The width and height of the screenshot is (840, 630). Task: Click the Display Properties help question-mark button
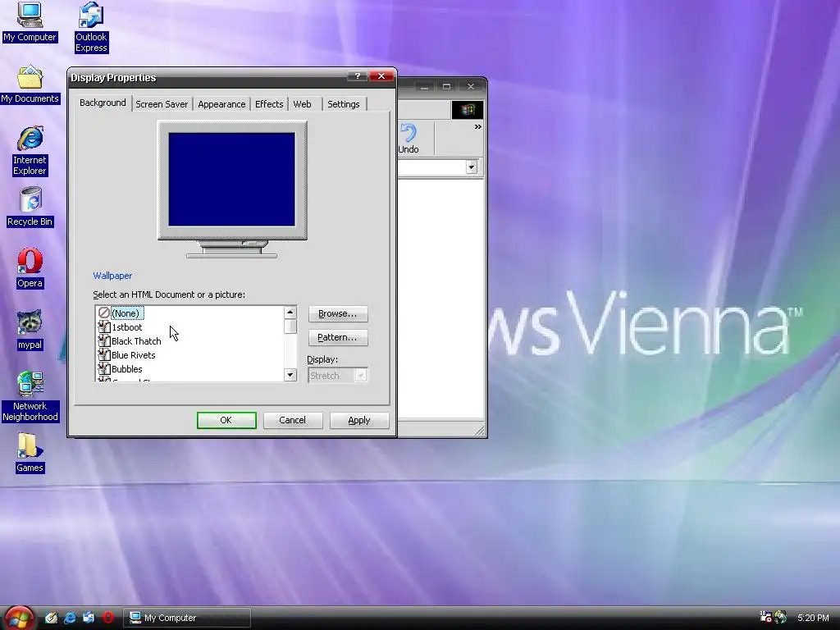pyautogui.click(x=358, y=76)
